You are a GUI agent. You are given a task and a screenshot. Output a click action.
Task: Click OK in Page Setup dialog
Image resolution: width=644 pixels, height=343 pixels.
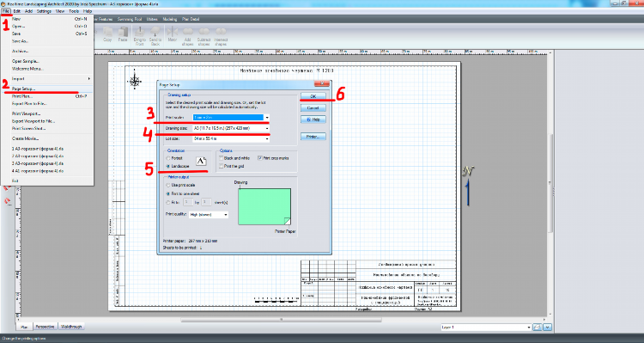click(x=313, y=96)
